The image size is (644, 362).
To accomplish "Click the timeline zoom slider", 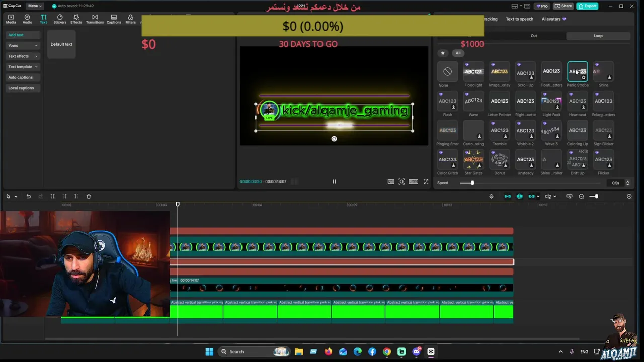I will 594,196.
